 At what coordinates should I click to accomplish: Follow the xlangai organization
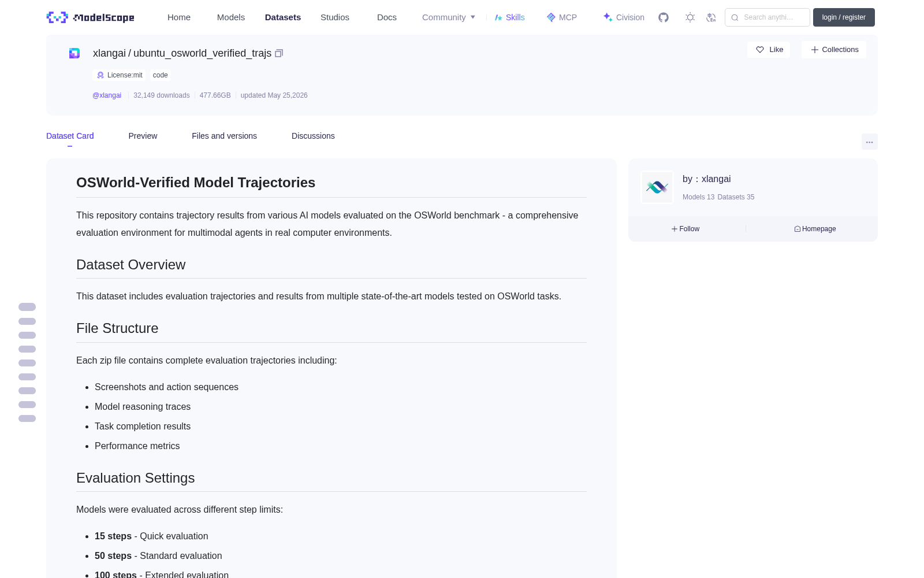(x=685, y=229)
